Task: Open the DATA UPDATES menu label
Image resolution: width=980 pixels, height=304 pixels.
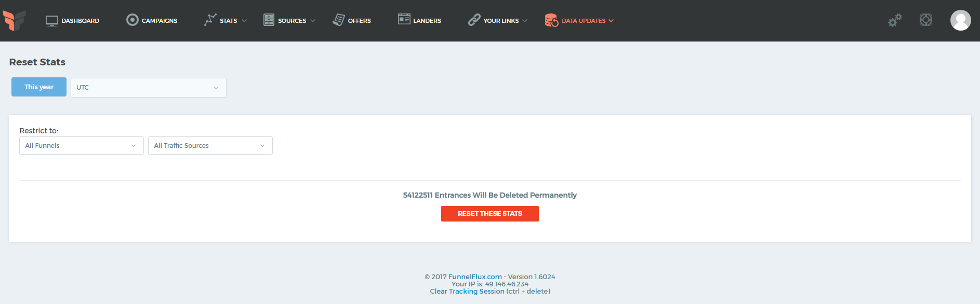Action: coord(584,21)
